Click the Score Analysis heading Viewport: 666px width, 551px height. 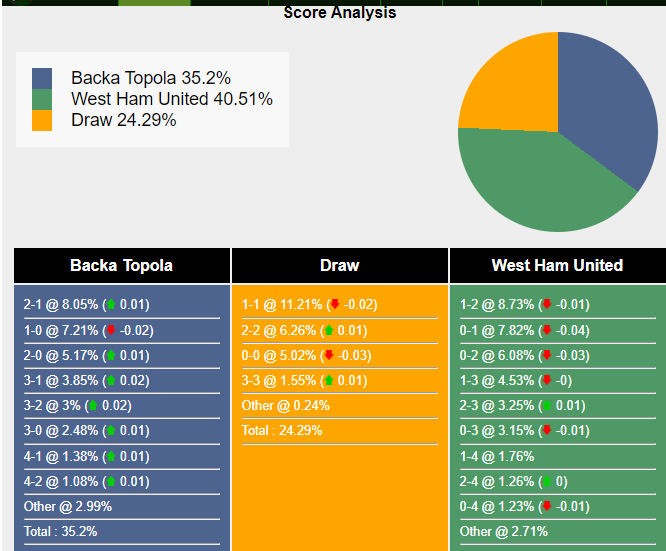click(x=340, y=13)
